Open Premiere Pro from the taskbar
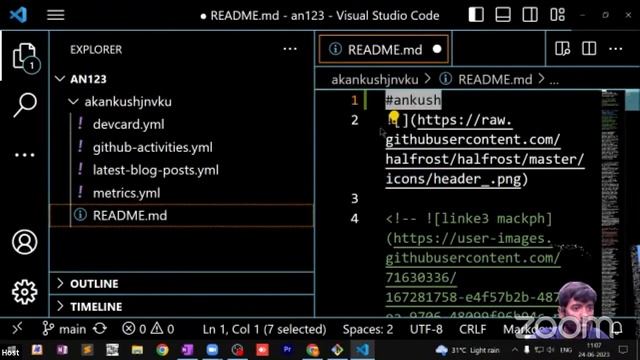 pyautogui.click(x=287, y=350)
